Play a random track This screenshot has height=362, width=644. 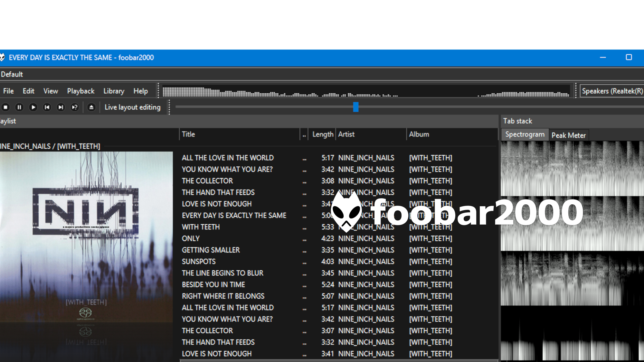(x=75, y=107)
